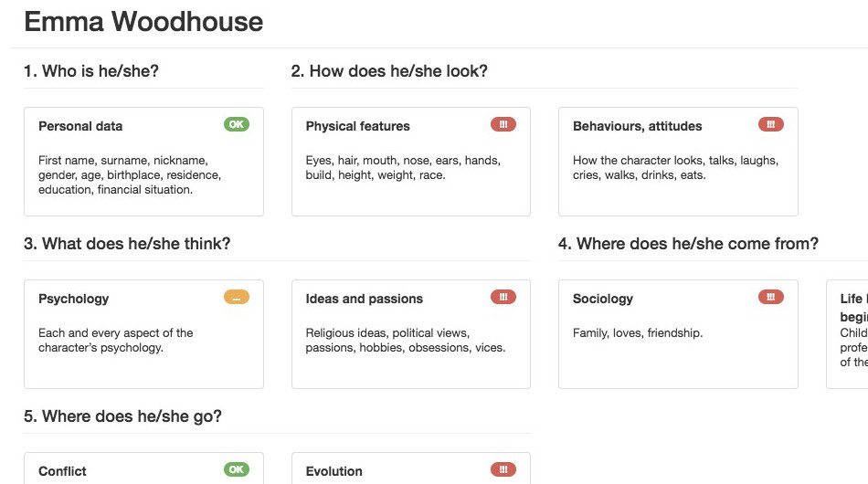868x484 pixels.
Task: Open the Physical features card
Action: [411, 162]
